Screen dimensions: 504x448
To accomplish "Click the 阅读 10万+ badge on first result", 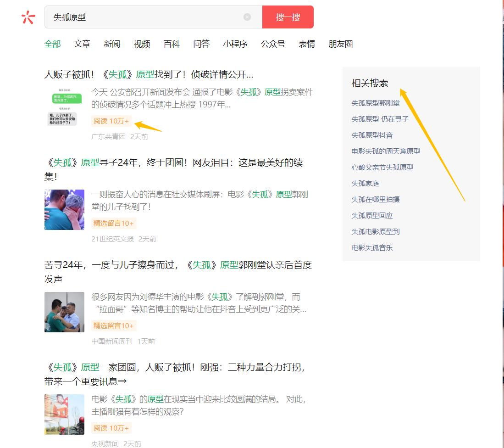I will point(111,121).
